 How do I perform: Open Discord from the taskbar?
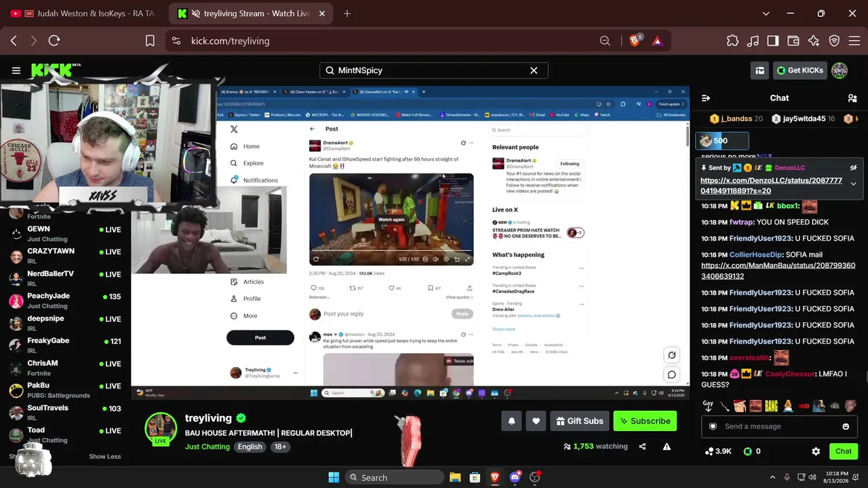point(515,477)
